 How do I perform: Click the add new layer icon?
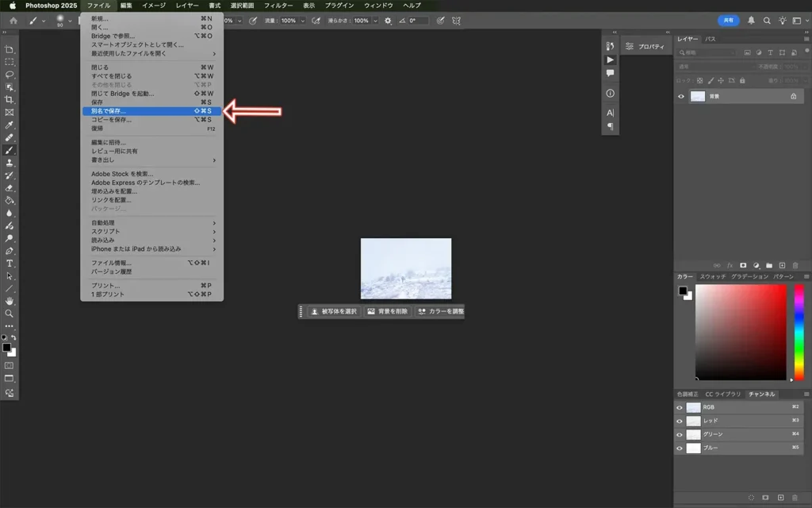coord(782,266)
